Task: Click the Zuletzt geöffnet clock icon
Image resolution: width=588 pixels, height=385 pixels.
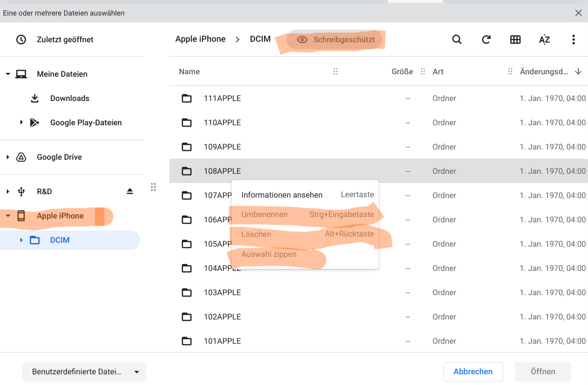Action: [21, 40]
